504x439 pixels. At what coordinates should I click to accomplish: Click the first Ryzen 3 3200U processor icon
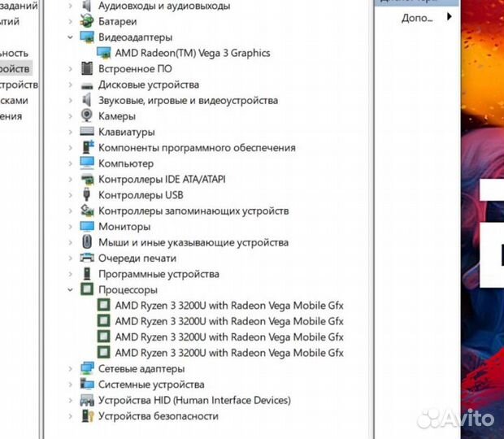(x=103, y=305)
